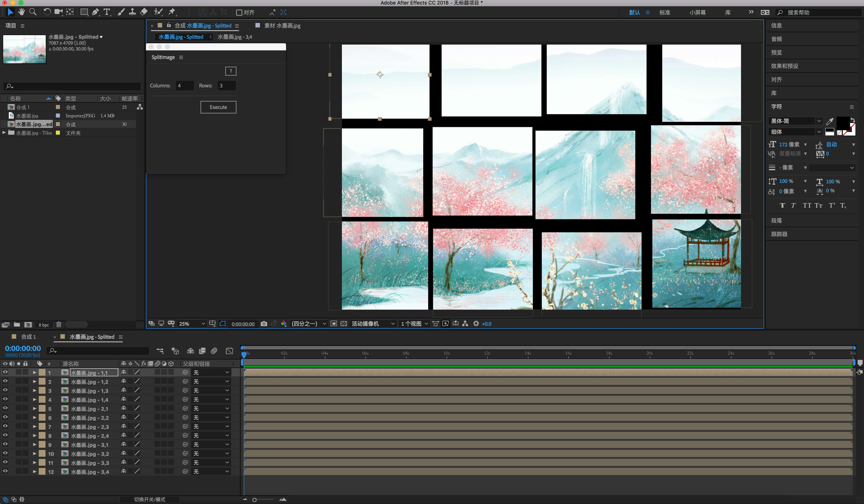Hide layer 水墨画.jpg - 1,2 via eye icon
Viewport: 864px width, 504px height.
[5, 381]
